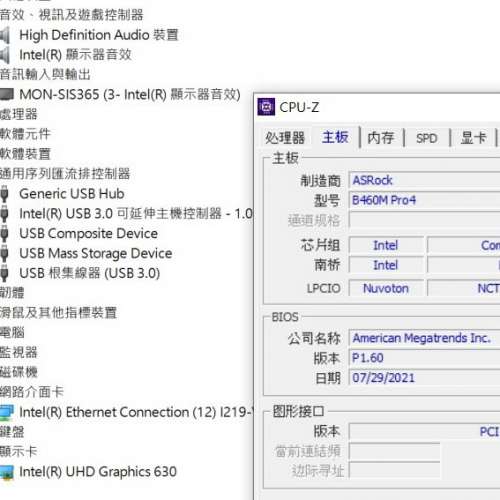Image resolution: width=500 pixels, height=500 pixels.
Task: Click network adapter icon beside Intel(R) Ethernet Connection
Action: coord(7,412)
